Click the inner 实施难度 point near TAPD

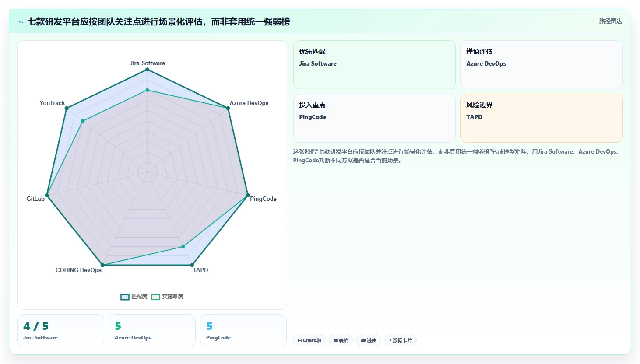click(x=183, y=247)
